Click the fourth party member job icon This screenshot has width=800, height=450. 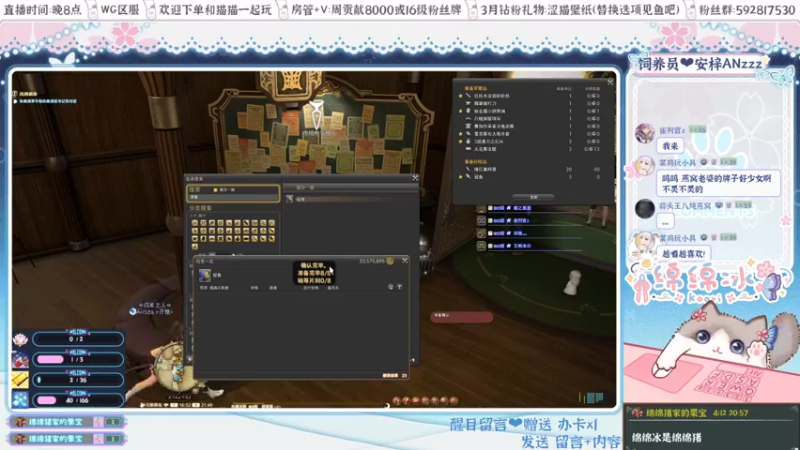(x=481, y=245)
